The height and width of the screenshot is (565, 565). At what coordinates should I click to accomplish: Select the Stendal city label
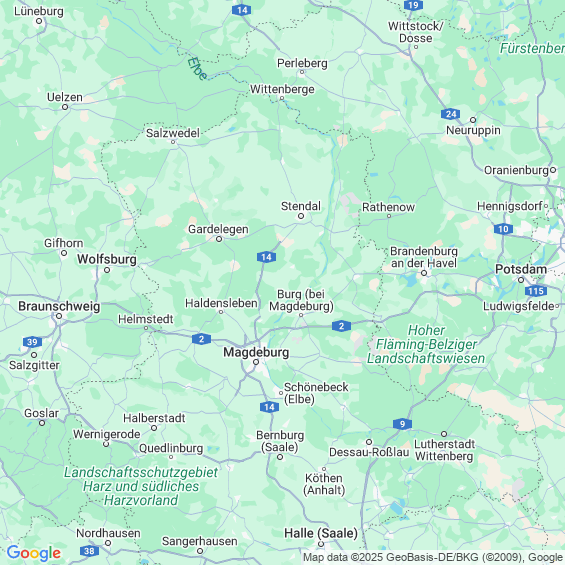[301, 206]
